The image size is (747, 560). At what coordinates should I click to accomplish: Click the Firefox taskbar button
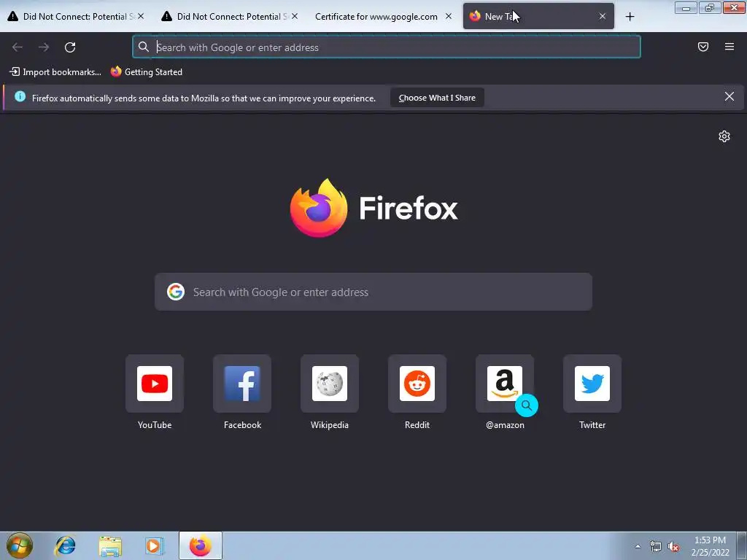[x=201, y=545]
